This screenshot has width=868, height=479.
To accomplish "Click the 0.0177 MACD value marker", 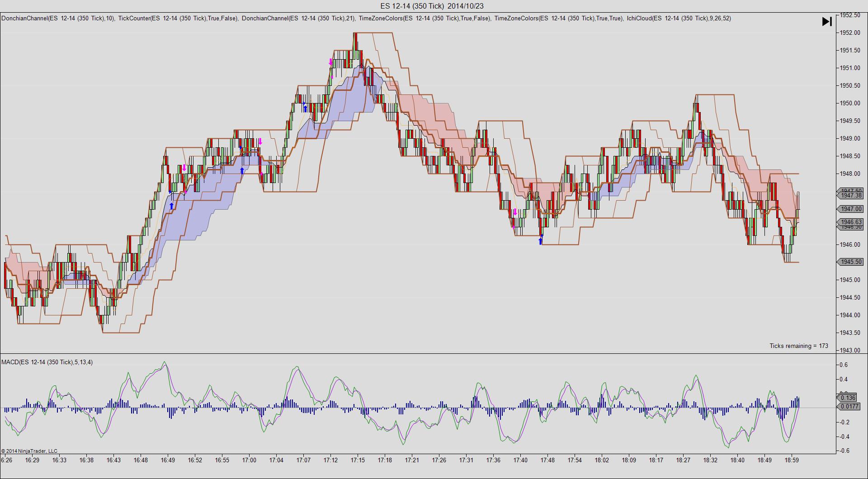I will click(x=849, y=406).
